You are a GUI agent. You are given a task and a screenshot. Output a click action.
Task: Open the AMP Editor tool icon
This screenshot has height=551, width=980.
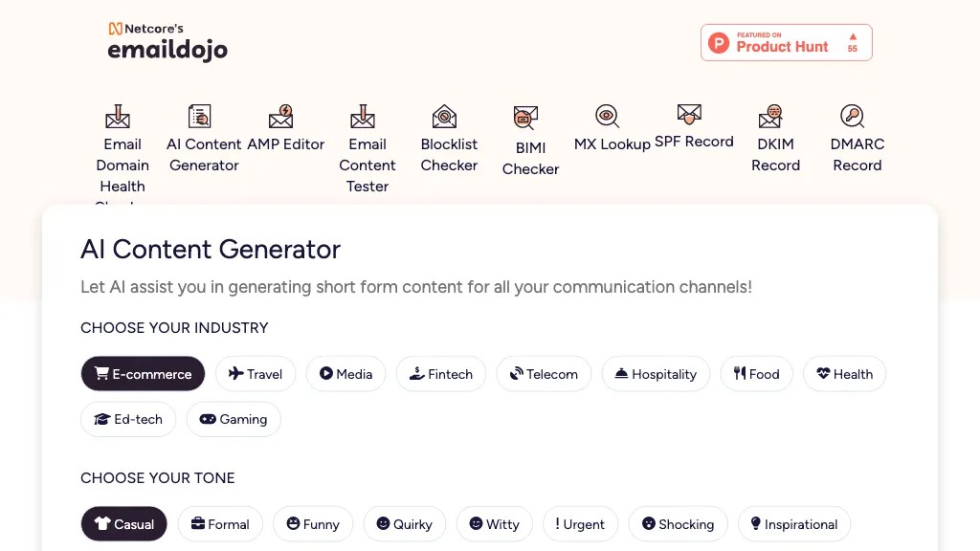pyautogui.click(x=281, y=117)
